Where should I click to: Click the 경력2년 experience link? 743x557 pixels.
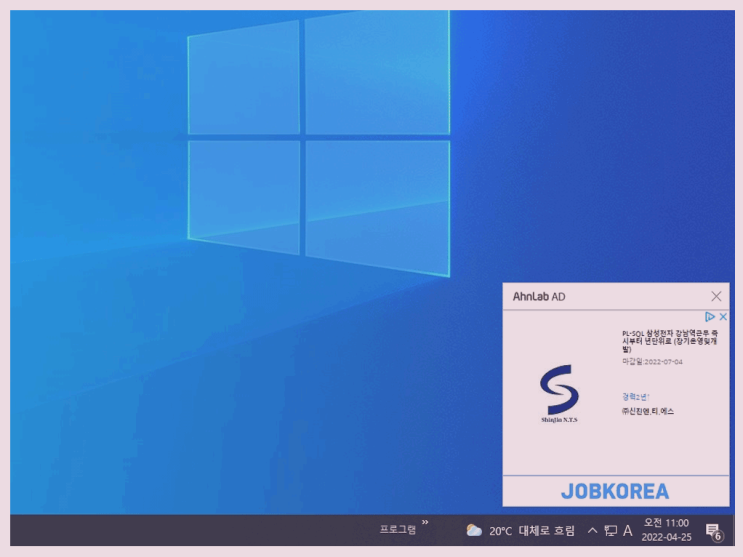click(x=635, y=397)
